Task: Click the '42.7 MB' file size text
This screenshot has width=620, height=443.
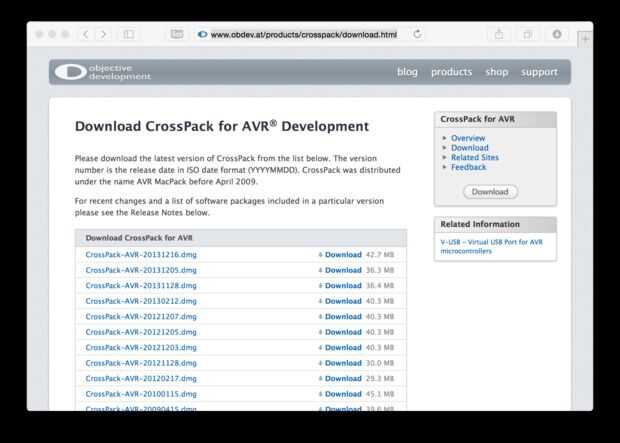Action: coord(380,255)
